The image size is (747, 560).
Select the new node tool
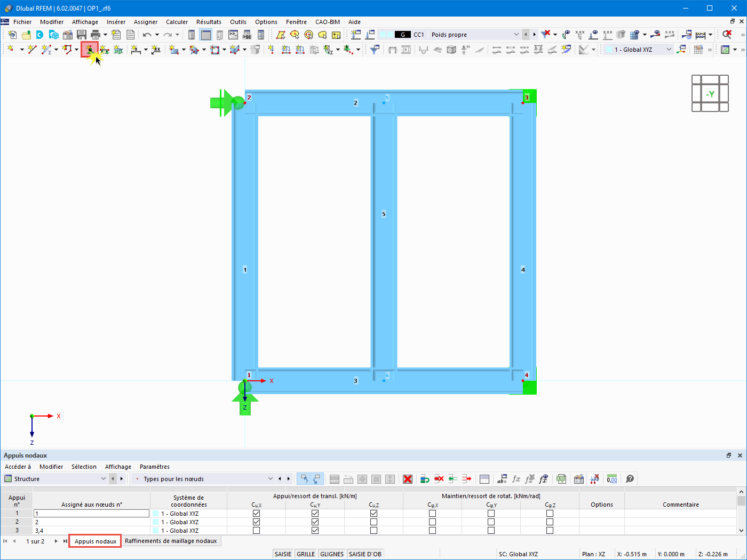coord(11,50)
